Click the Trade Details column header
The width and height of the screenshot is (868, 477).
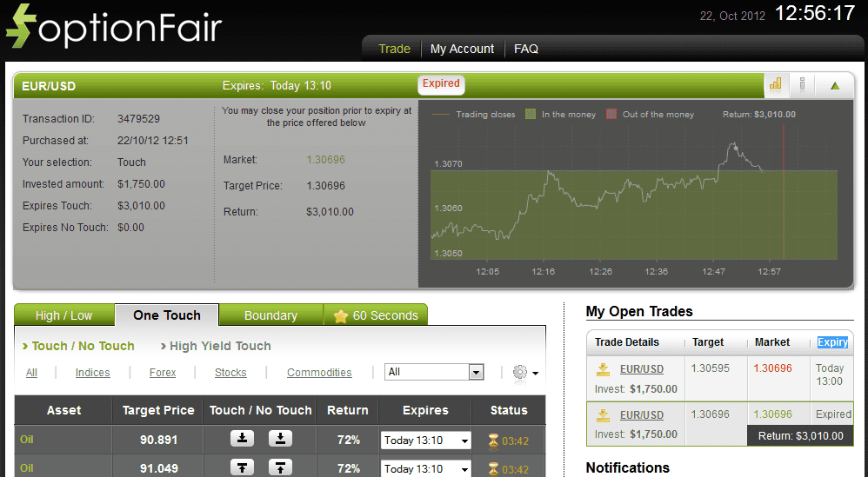(626, 342)
